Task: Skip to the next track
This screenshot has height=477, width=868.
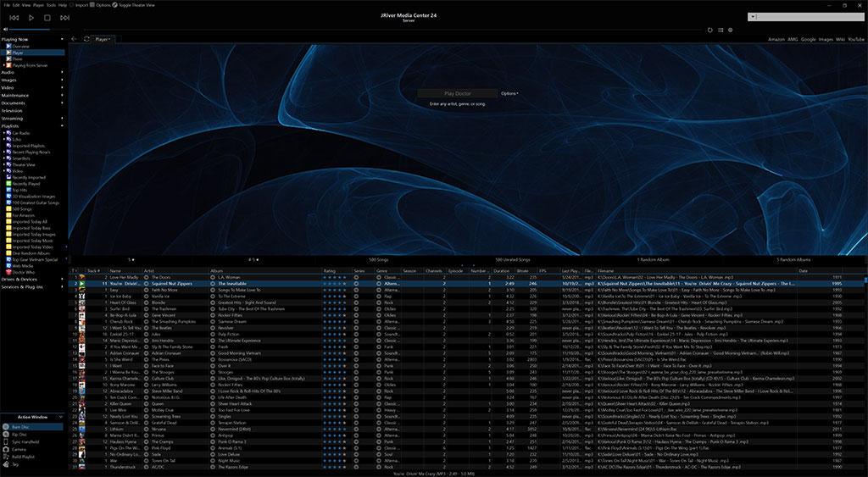Action: pos(64,18)
